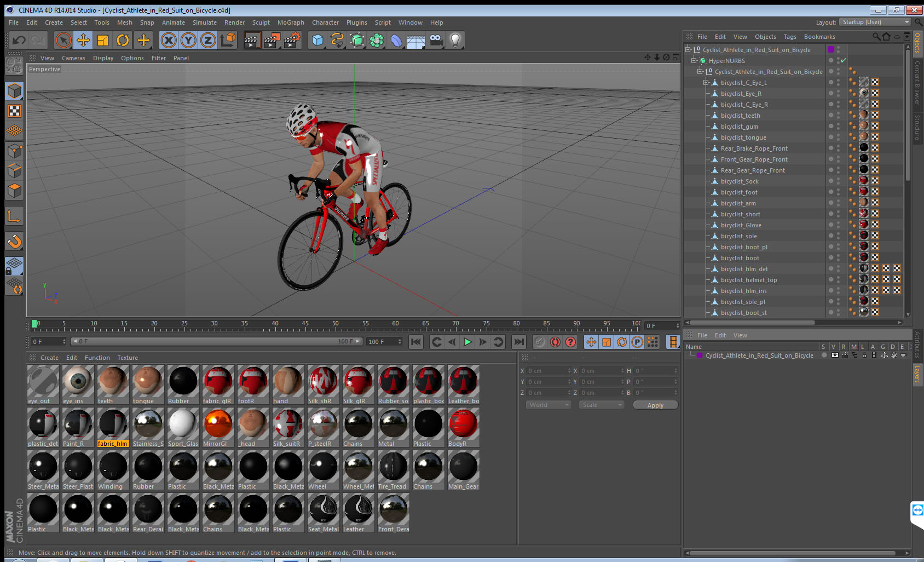This screenshot has width=924, height=562.
Task: Open the deformer objects icon
Action: (x=396, y=40)
